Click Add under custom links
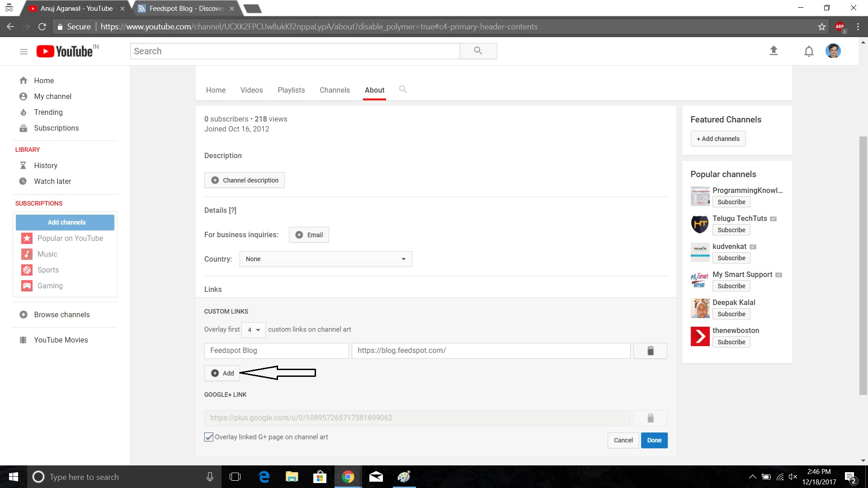Screen dimensions: 868x488 click(222, 373)
